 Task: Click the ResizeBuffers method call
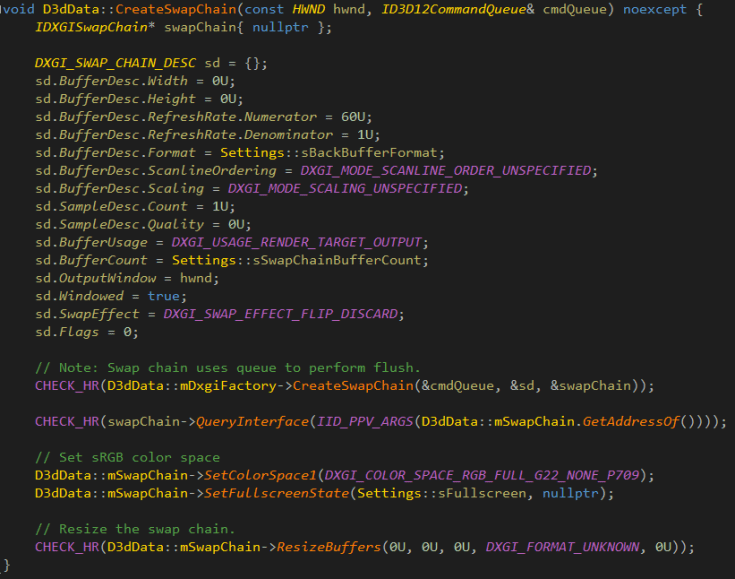coord(334,547)
